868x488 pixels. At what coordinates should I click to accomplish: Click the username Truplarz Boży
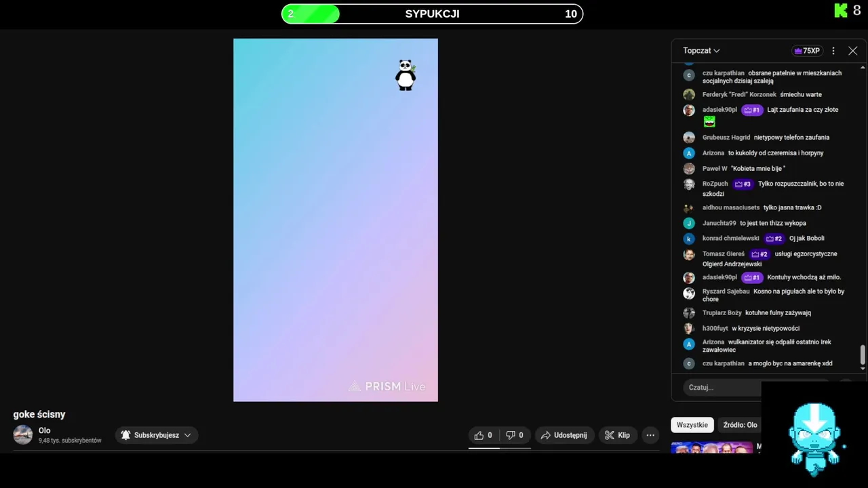pyautogui.click(x=722, y=313)
